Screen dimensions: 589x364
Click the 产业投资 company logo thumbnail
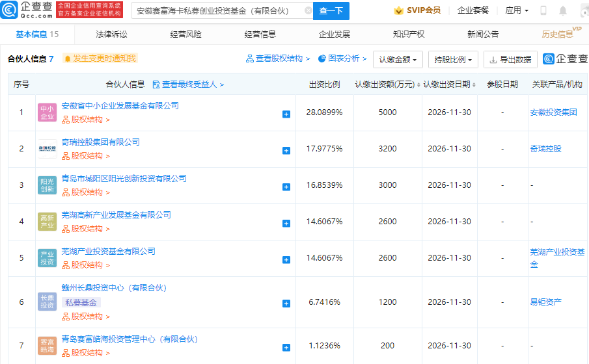click(48, 258)
